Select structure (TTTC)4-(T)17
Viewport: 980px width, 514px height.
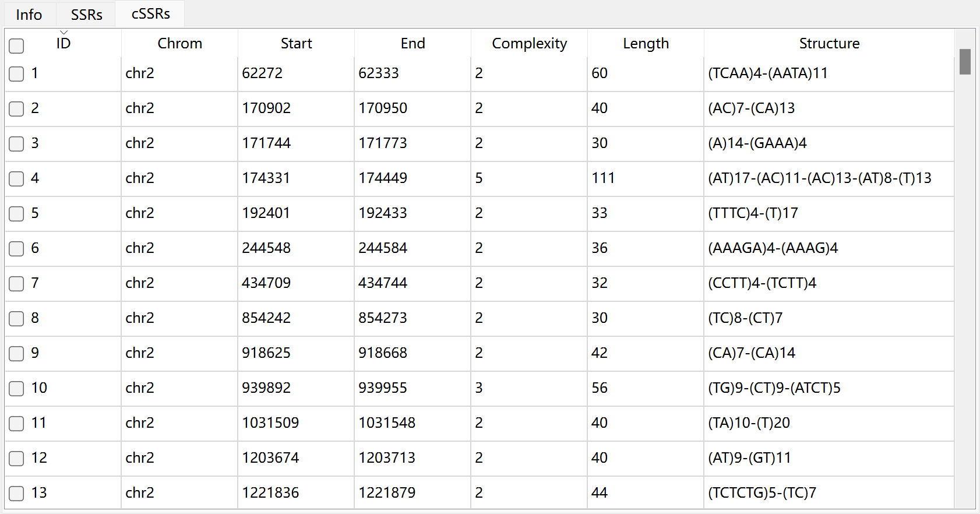point(829,213)
